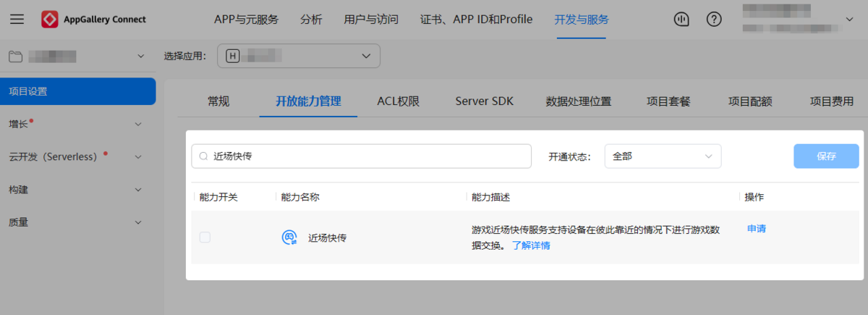Click the AppGallery Connect logo

tap(50, 20)
